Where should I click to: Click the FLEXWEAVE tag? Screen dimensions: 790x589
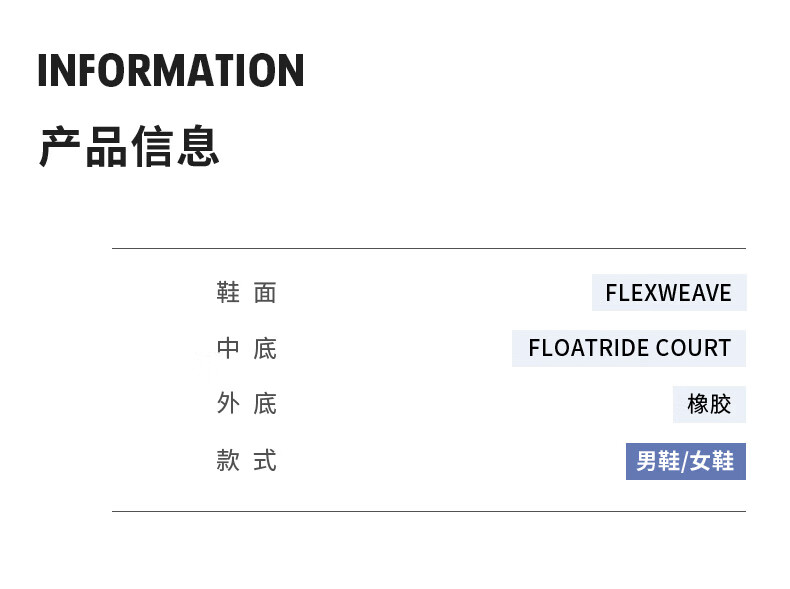tap(668, 293)
